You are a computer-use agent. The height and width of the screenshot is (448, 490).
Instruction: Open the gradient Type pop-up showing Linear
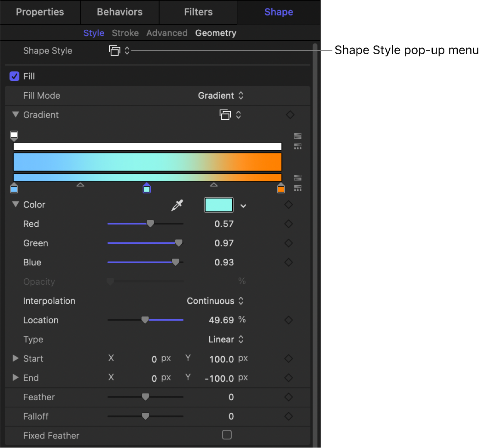[226, 339]
